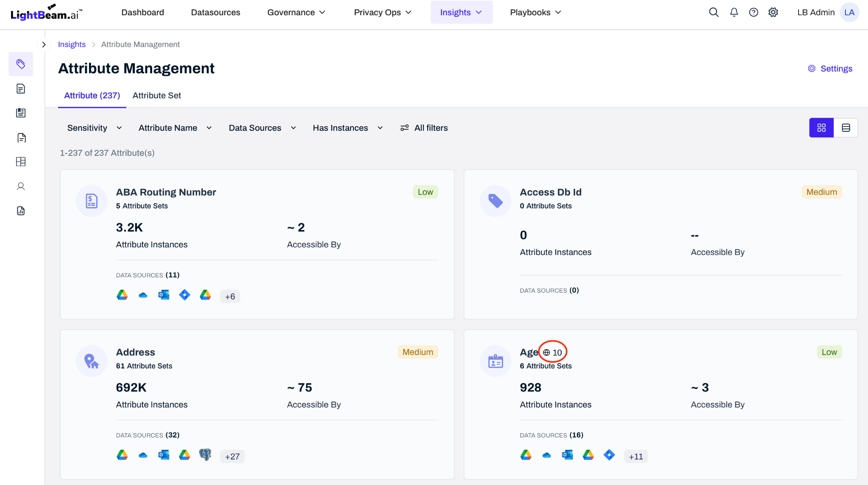Image resolution: width=868 pixels, height=485 pixels.
Task: Click the table layout sidebar icon
Action: pos(21,162)
